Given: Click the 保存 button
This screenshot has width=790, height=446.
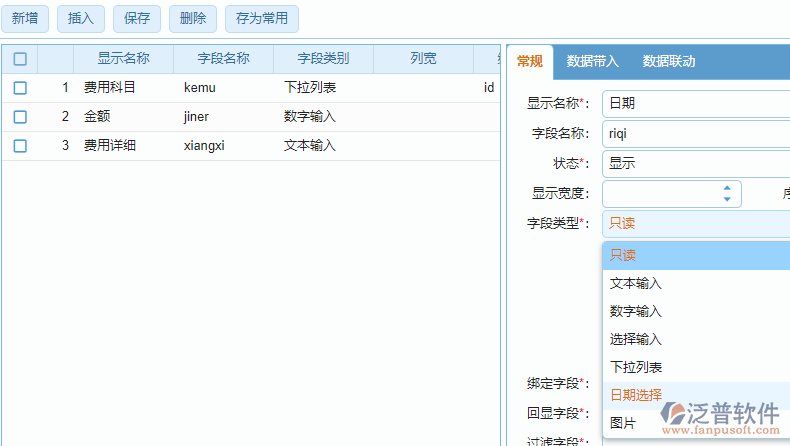Looking at the screenshot, I should [x=137, y=19].
